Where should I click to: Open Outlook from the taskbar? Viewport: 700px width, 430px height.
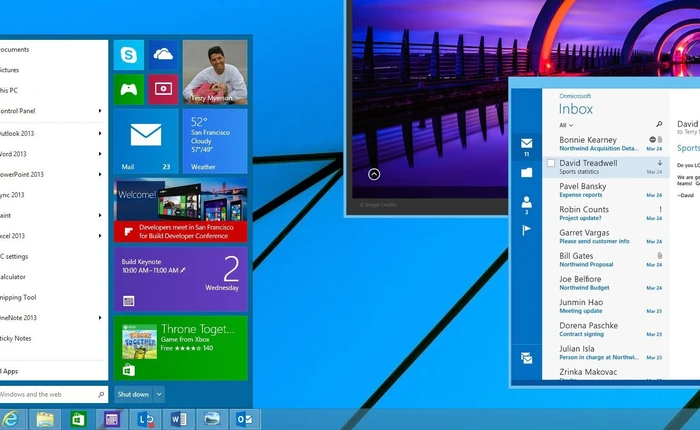click(x=245, y=419)
